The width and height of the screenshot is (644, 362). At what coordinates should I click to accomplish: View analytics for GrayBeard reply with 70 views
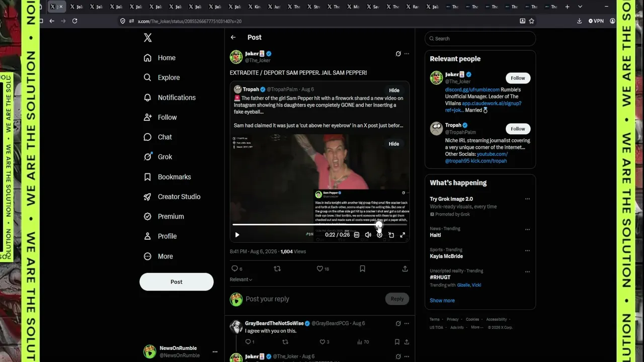click(363, 342)
